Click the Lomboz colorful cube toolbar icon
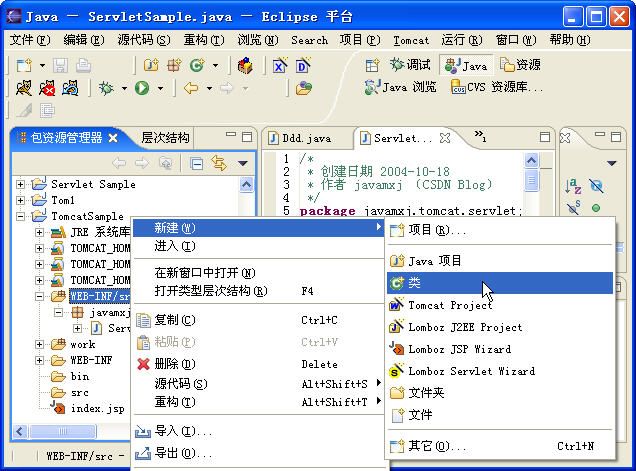This screenshot has height=471, width=636. [x=245, y=65]
